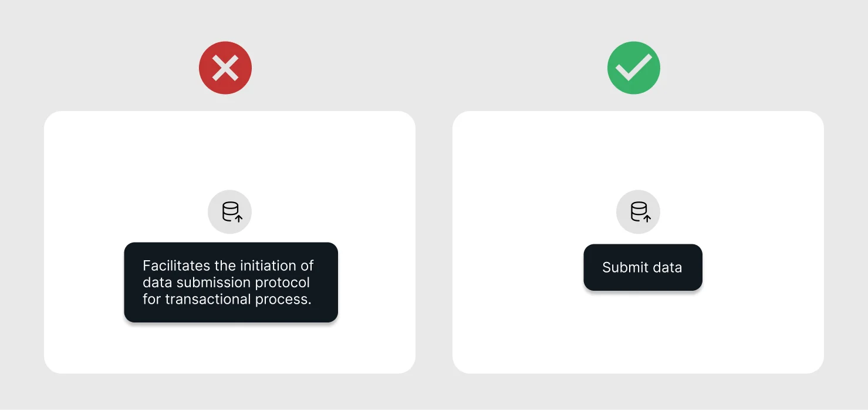Click the "Submit data" tooltip
Viewport: 868px width, 410px height.
click(643, 268)
